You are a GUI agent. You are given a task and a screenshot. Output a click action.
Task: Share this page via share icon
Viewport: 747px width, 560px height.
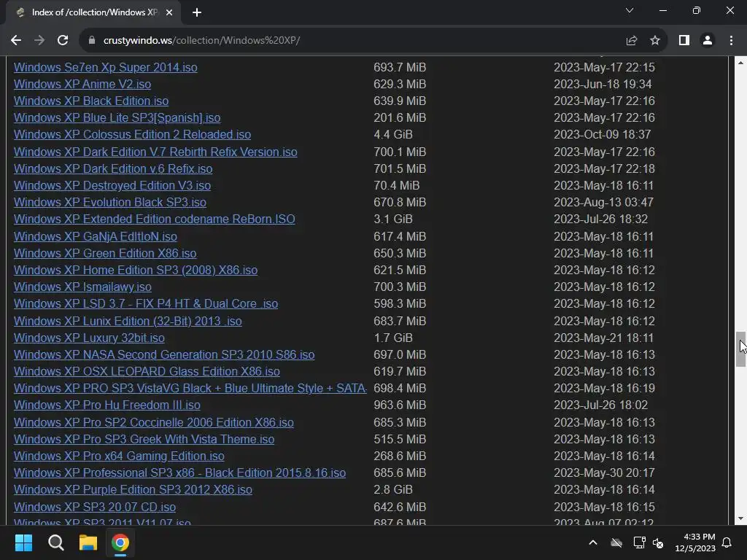tap(632, 41)
